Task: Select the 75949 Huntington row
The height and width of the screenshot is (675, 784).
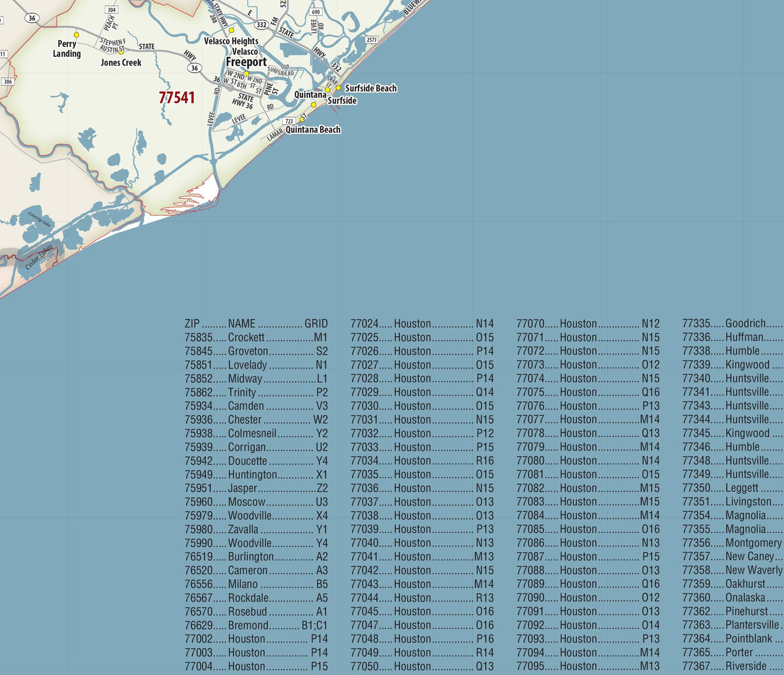Action: (256, 474)
